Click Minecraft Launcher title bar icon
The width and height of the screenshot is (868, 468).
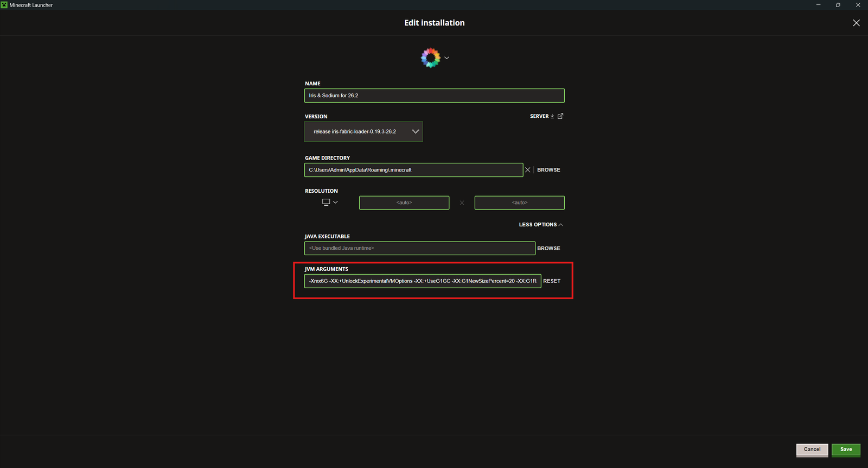point(4,5)
